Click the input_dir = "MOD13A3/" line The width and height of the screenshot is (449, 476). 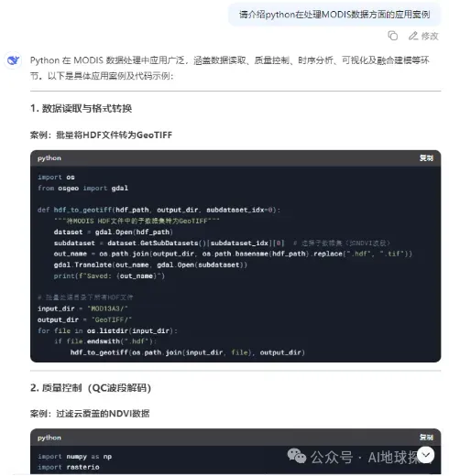pyautogui.click(x=82, y=308)
